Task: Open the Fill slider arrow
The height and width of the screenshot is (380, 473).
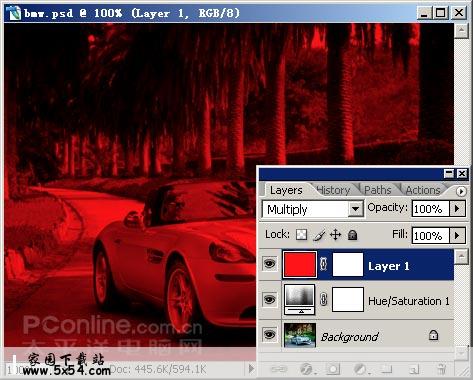Action: (457, 236)
